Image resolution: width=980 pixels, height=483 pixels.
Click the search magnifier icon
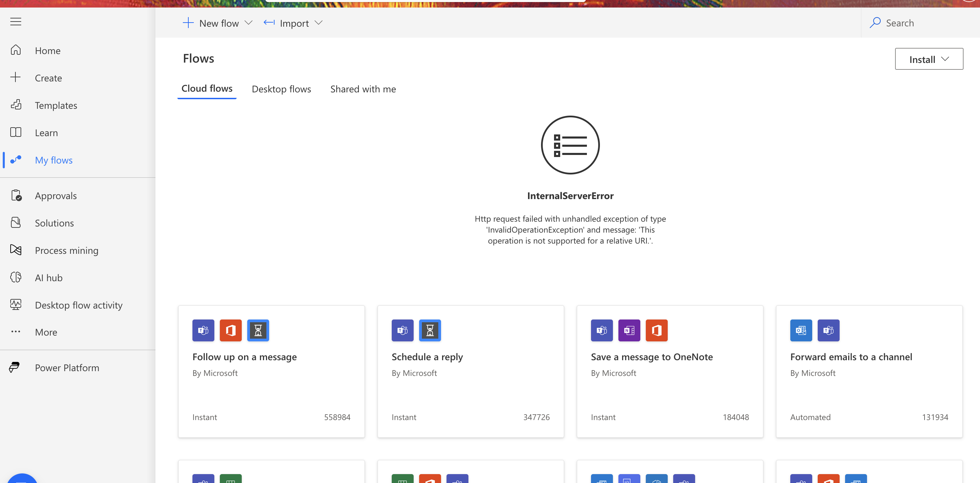point(875,23)
